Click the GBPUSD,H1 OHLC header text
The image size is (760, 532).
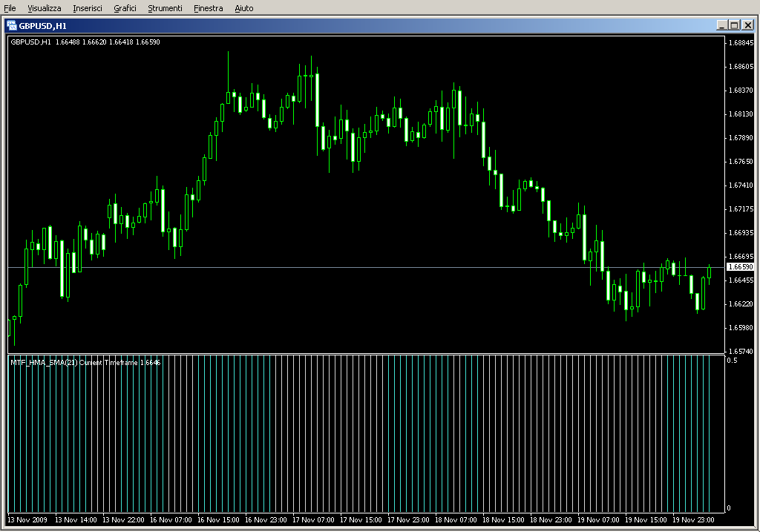[85, 42]
